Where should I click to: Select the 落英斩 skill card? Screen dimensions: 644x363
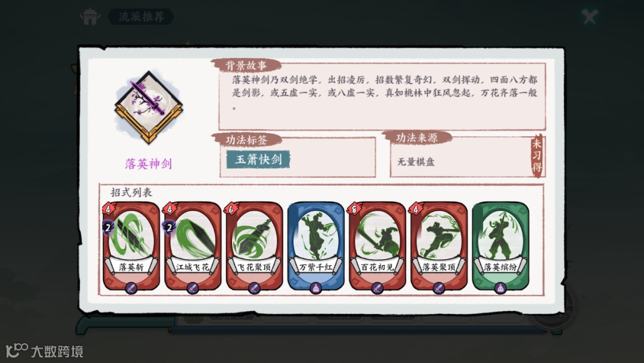pyautogui.click(x=131, y=246)
